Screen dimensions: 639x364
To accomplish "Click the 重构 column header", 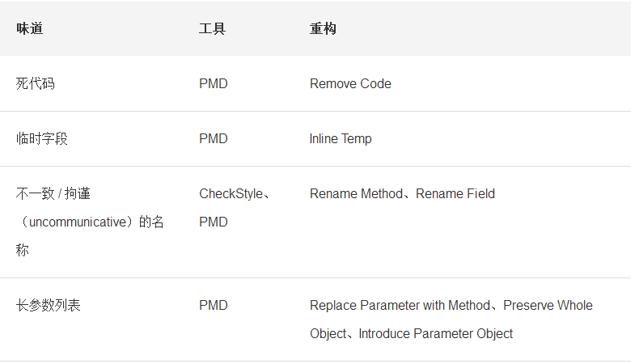I will (x=323, y=29).
